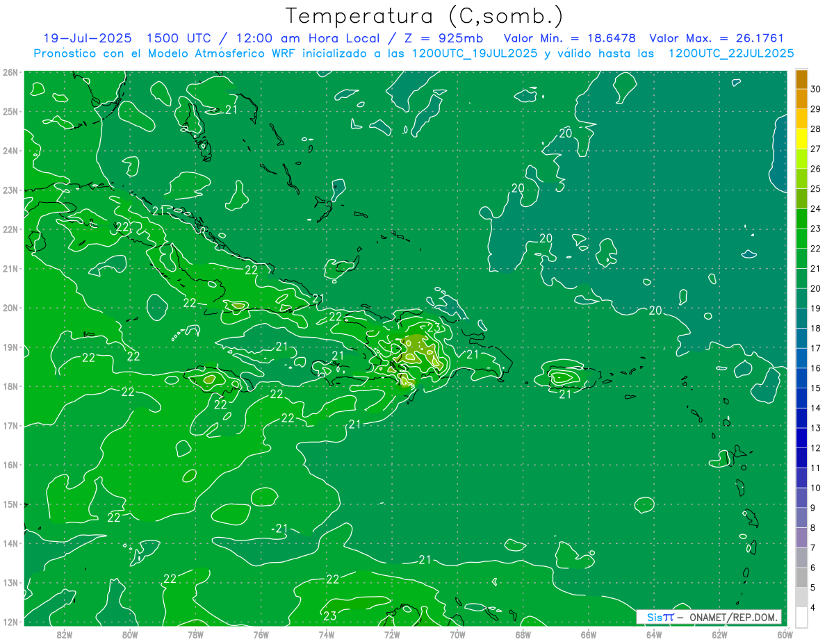The height and width of the screenshot is (644, 834).
Task: Click the "29" value on color scale
Action: [x=816, y=109]
